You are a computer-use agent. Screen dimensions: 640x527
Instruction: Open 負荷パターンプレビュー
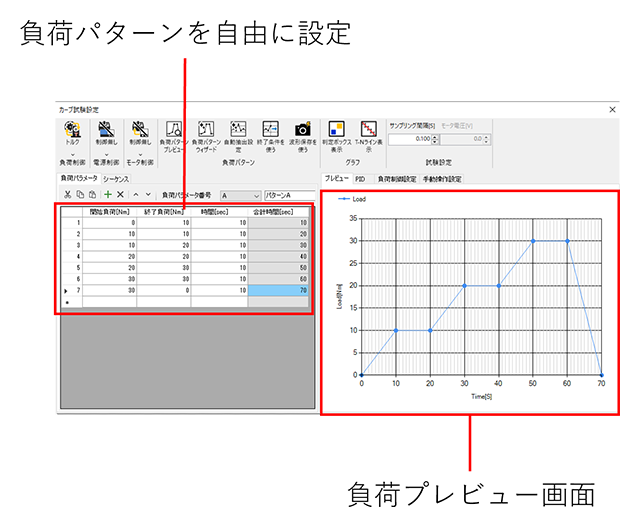174,137
